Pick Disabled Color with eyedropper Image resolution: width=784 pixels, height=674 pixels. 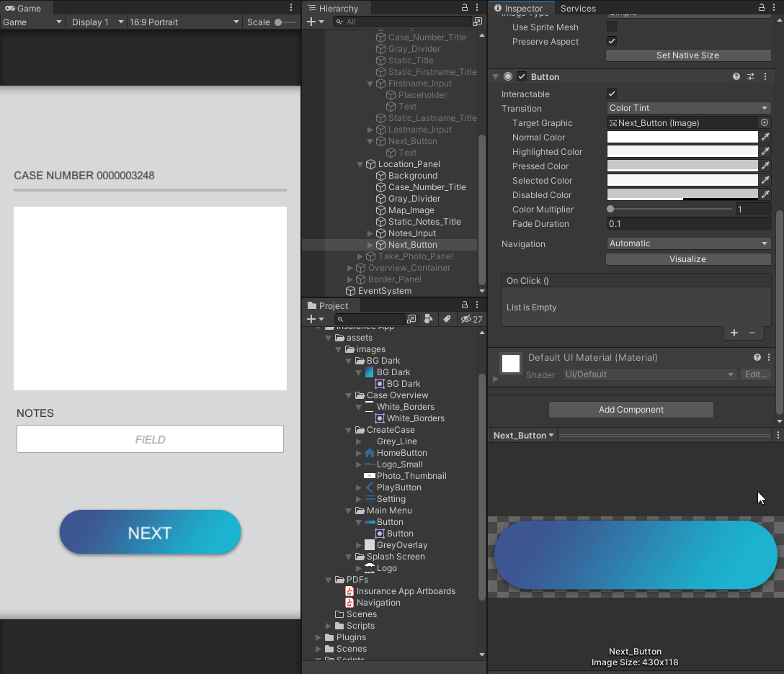click(x=765, y=195)
